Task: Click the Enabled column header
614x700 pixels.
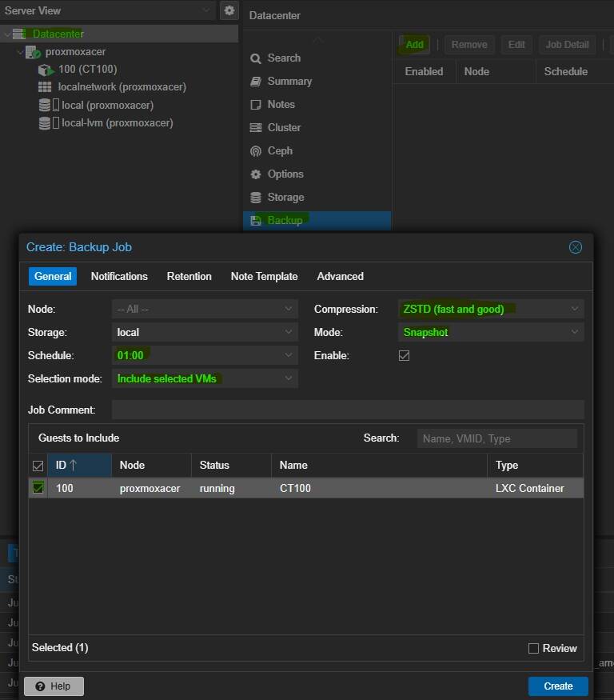Action: [424, 72]
